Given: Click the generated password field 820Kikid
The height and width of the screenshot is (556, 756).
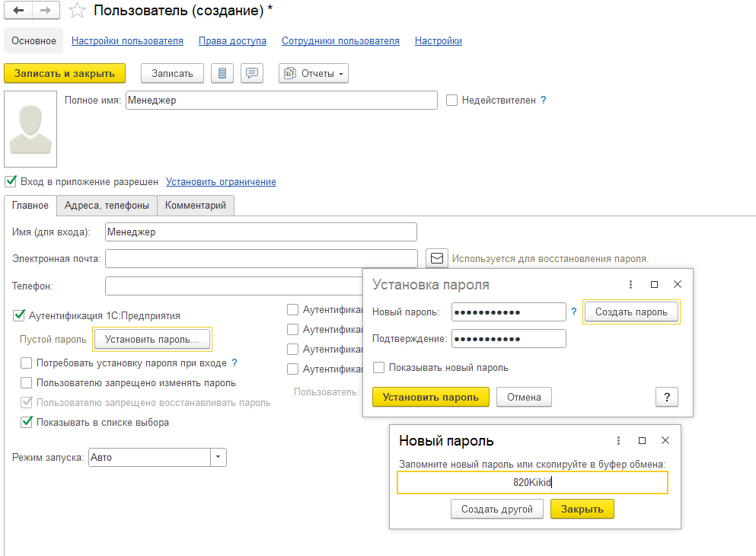Looking at the screenshot, I should [x=532, y=483].
